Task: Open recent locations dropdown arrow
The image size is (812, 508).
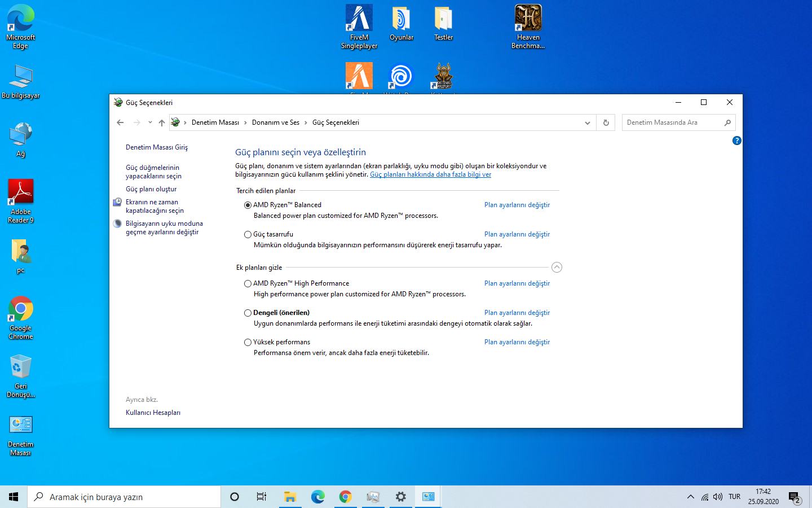Action: coord(150,122)
